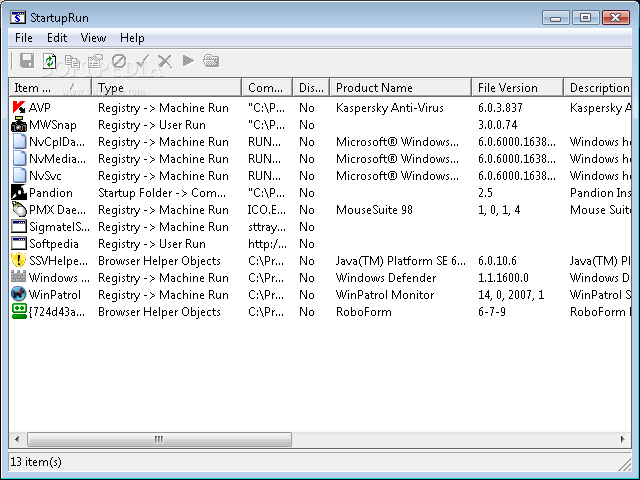This screenshot has width=640, height=480.
Task: Click the Enable checkmark toolbar icon
Action: pos(142,61)
